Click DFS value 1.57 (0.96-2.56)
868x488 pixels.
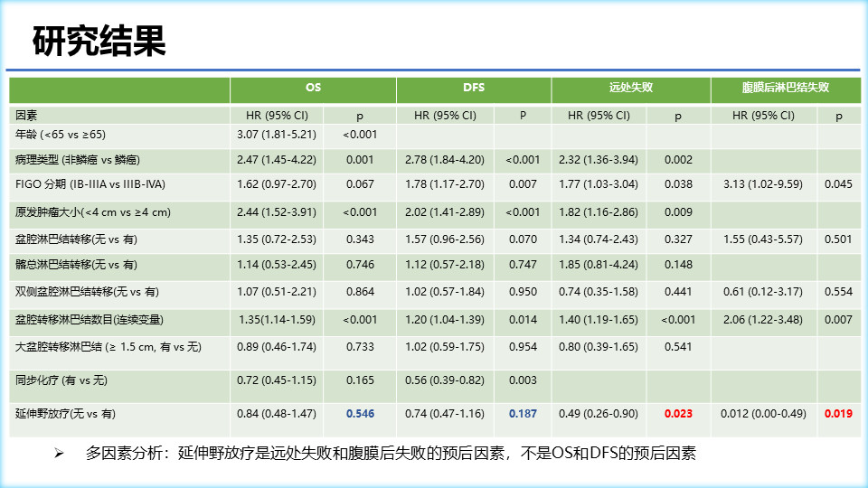pos(445,239)
